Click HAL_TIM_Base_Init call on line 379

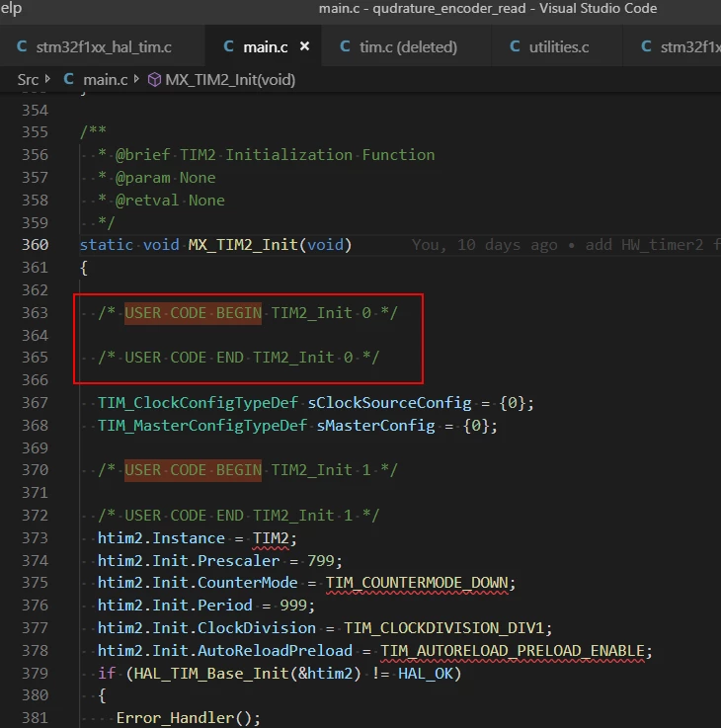(x=210, y=674)
